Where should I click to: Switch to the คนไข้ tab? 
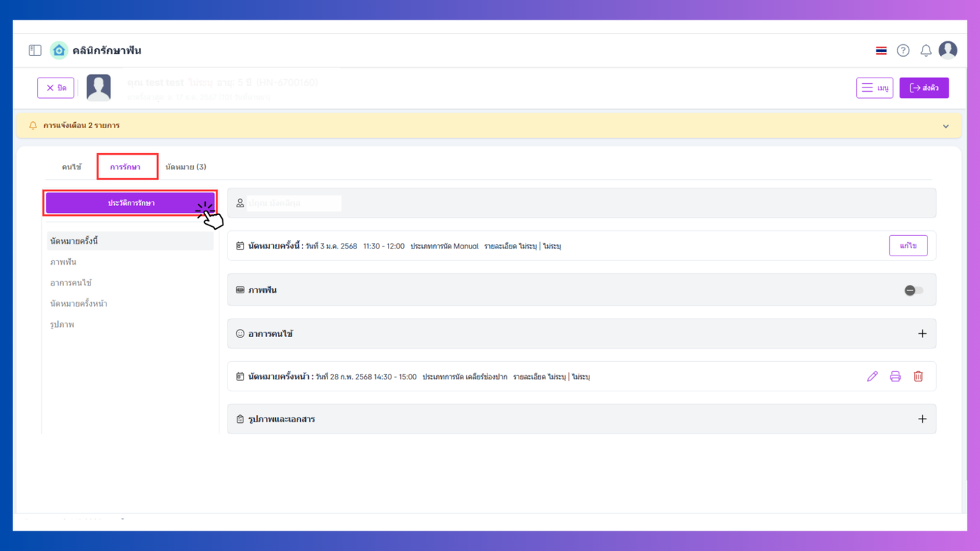71,167
